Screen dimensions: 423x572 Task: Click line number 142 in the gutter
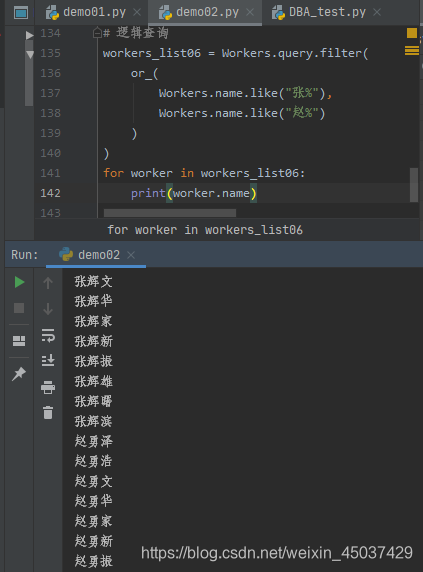pyautogui.click(x=50, y=193)
